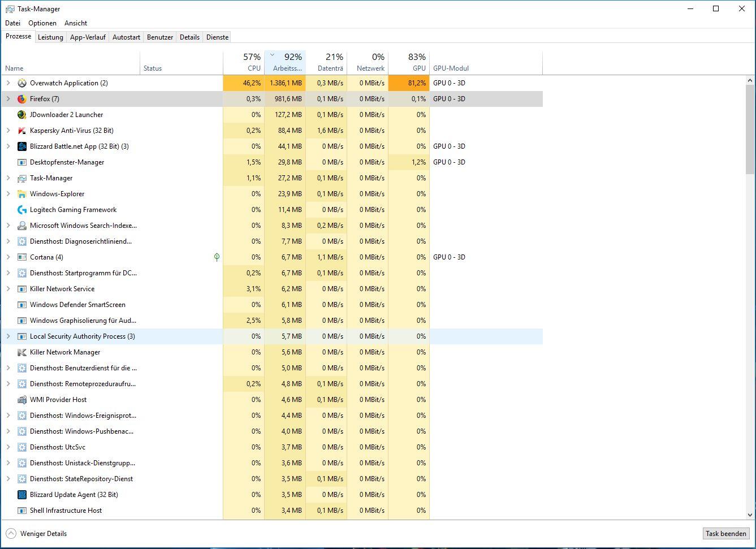This screenshot has height=549, width=756.
Task: Select the Diensthost: Windows-Pushbenachrichtigung row
Action: 272,431
